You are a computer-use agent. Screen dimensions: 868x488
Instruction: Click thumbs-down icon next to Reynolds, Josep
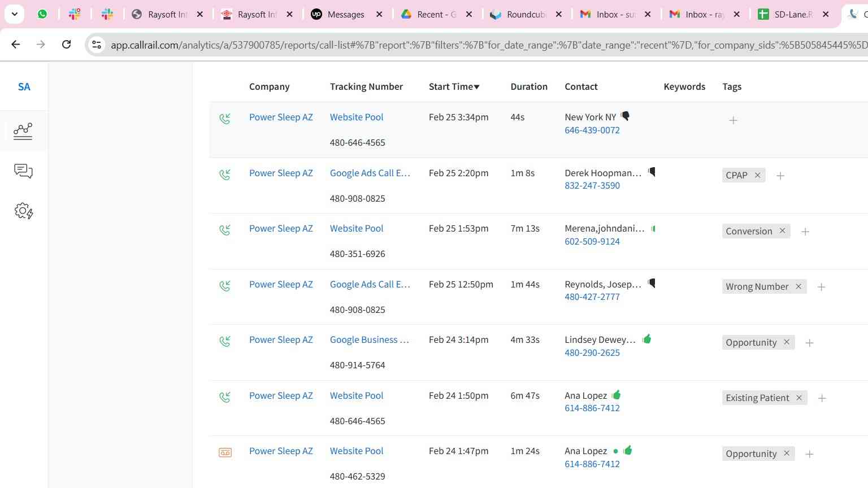(x=652, y=283)
